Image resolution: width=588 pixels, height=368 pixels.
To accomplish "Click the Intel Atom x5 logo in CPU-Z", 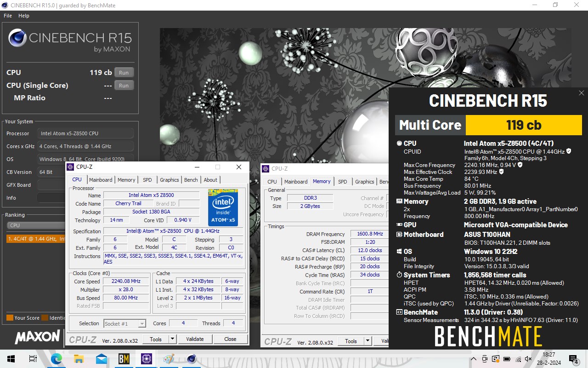I will (223, 207).
